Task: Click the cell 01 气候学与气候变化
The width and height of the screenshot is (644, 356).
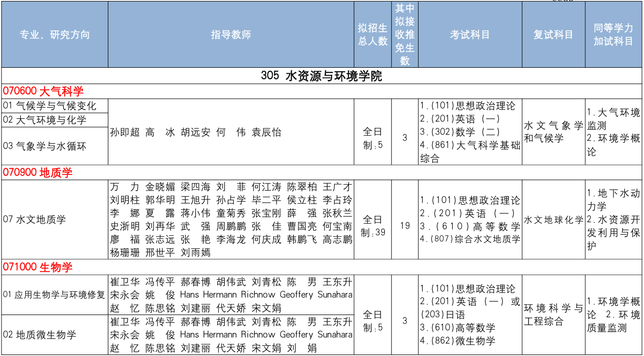Action: click(55, 106)
